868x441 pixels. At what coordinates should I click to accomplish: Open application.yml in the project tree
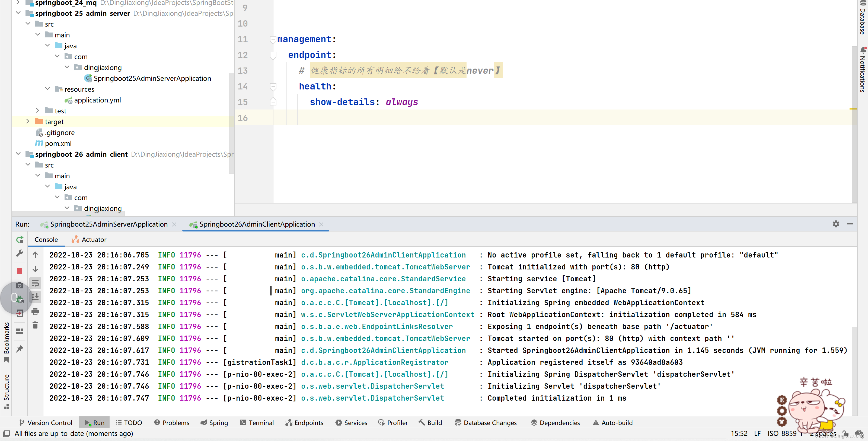coord(97,100)
